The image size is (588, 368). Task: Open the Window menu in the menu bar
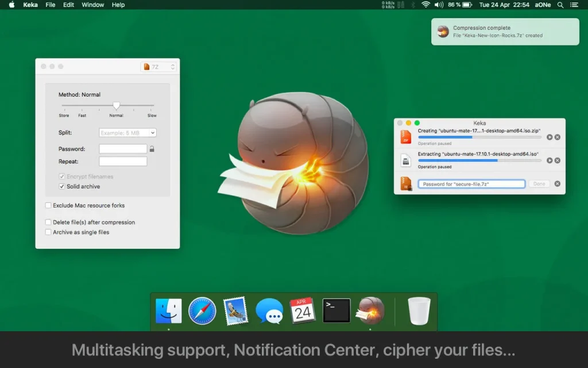click(92, 5)
